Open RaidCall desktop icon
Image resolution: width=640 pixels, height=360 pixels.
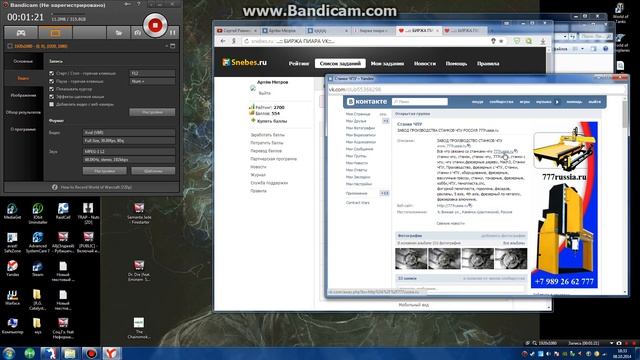click(x=63, y=211)
